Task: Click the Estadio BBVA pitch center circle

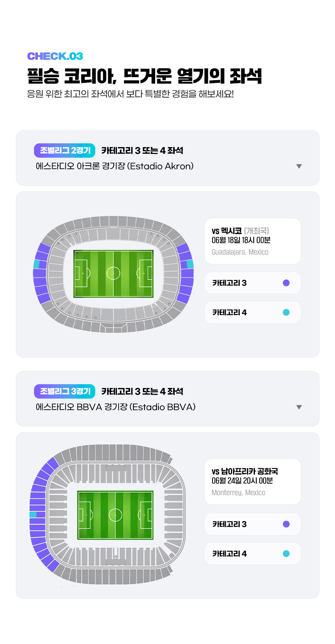Action: (115, 515)
